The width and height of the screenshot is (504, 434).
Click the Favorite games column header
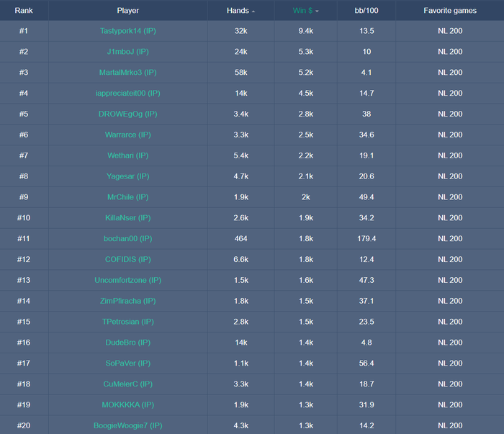click(450, 11)
